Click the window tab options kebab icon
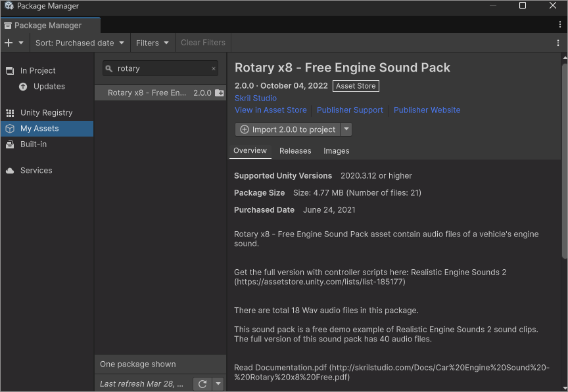Viewport: 568px width, 392px height. [560, 25]
